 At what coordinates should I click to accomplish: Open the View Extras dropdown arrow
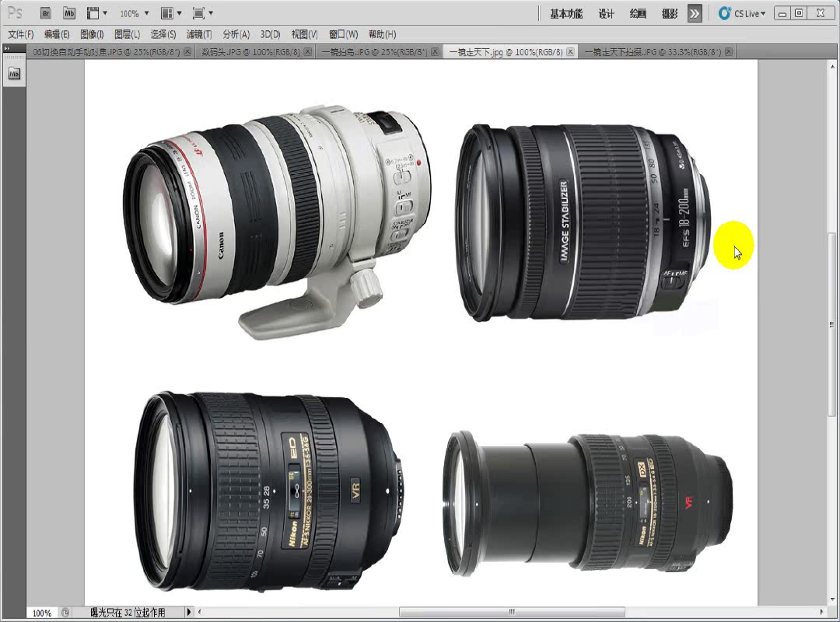tap(105, 13)
